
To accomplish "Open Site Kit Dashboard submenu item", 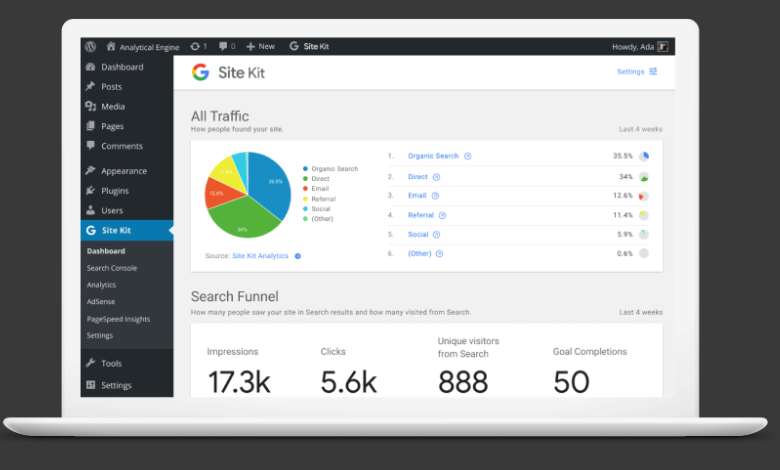I will coord(106,251).
